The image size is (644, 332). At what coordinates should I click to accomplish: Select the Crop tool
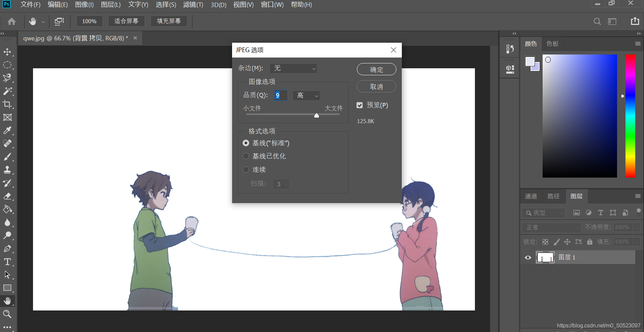click(x=7, y=104)
